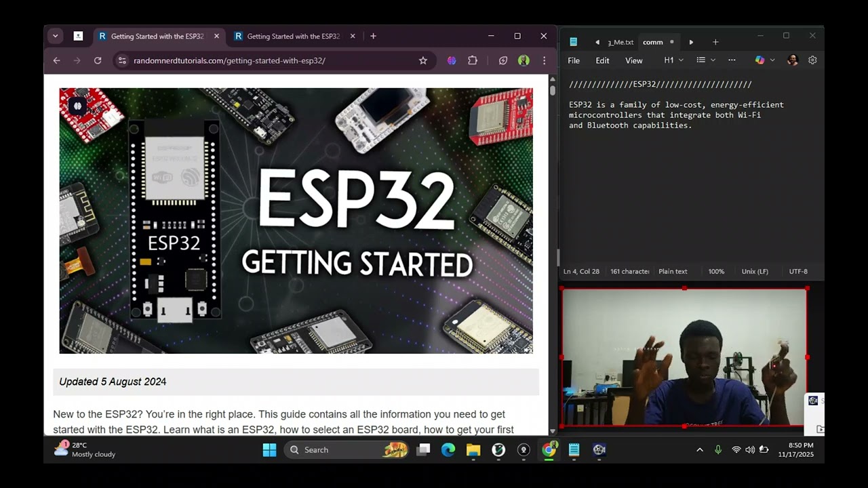
Task: Open volume speaker tray icon
Action: (x=750, y=450)
